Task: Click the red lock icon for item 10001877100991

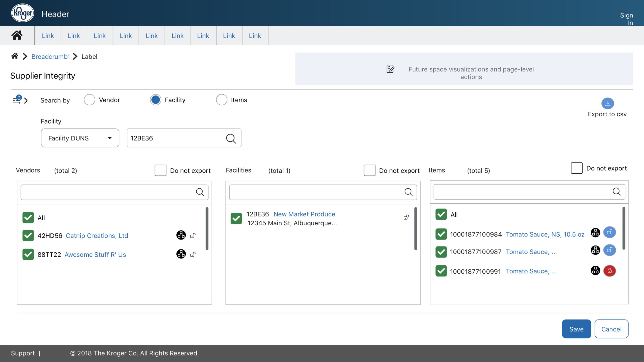Action: coord(610,271)
